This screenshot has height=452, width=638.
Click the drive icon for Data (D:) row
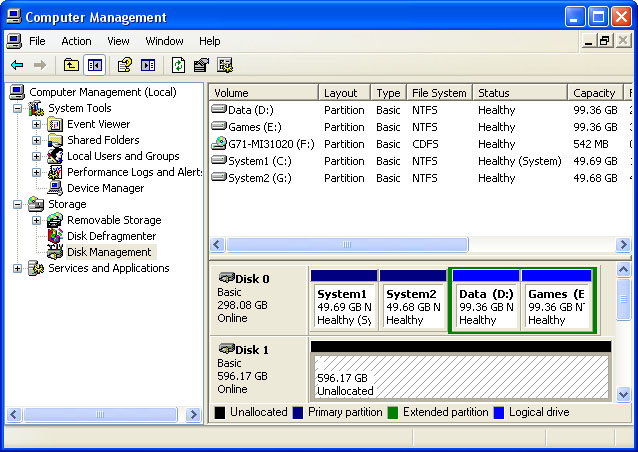pyautogui.click(x=219, y=109)
